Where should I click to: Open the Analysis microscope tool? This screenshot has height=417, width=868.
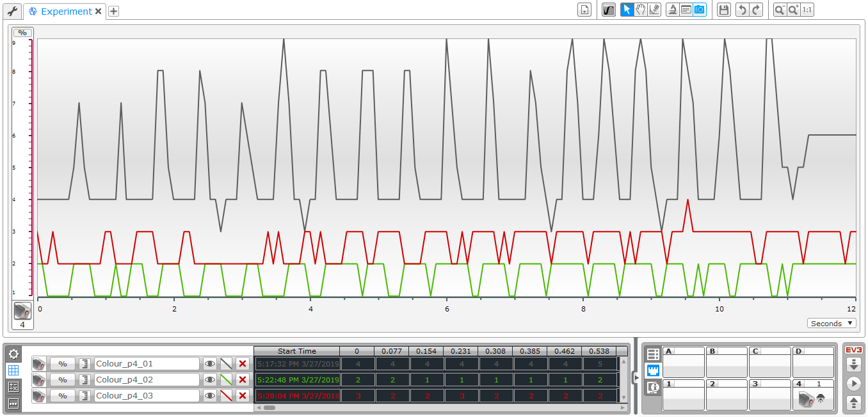coord(672,10)
